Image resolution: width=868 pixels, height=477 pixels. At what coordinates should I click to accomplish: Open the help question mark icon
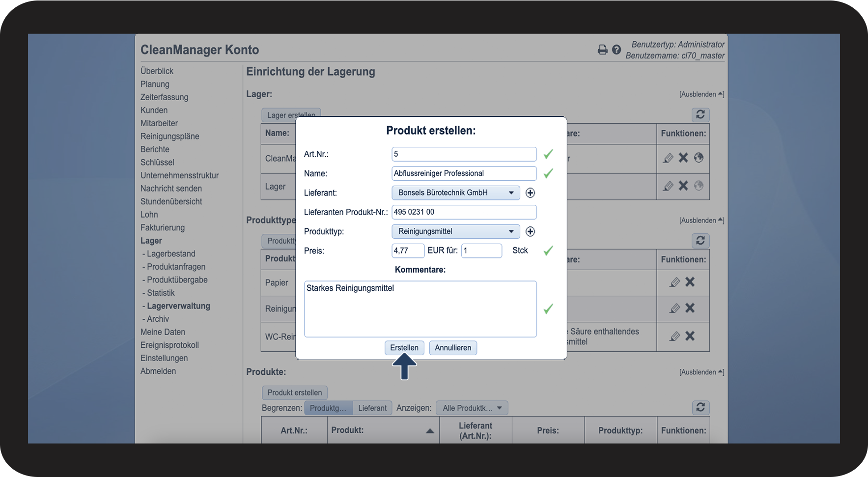click(x=616, y=50)
